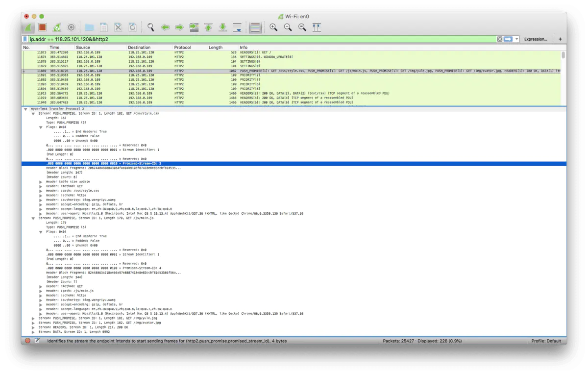The height and width of the screenshot is (375, 588).
Task: Go forward to next packet arrow
Action: pyautogui.click(x=179, y=28)
